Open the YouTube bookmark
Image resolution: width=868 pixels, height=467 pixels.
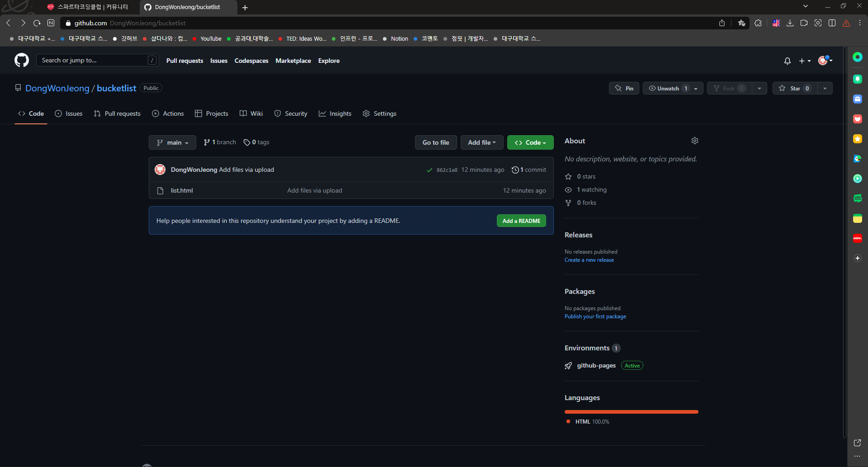click(207, 39)
